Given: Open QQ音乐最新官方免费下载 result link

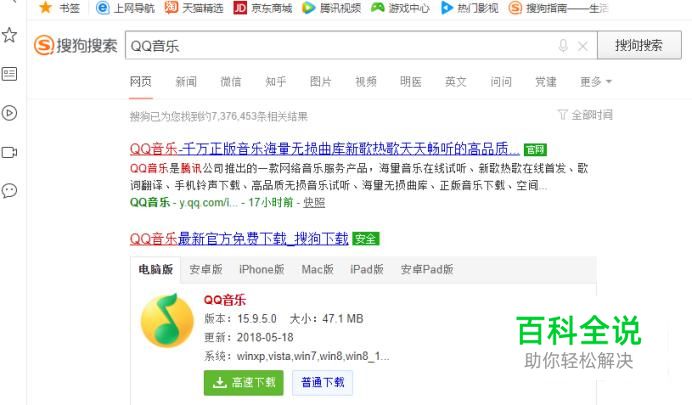Looking at the screenshot, I should [x=239, y=239].
